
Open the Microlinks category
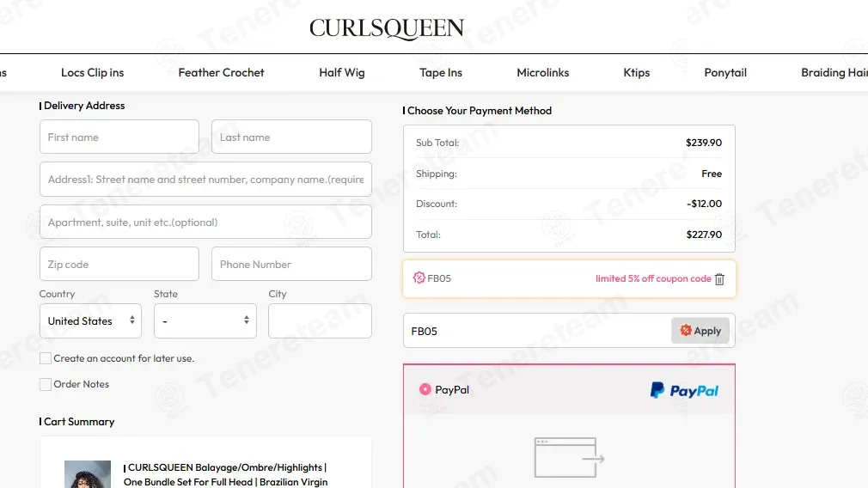point(542,72)
